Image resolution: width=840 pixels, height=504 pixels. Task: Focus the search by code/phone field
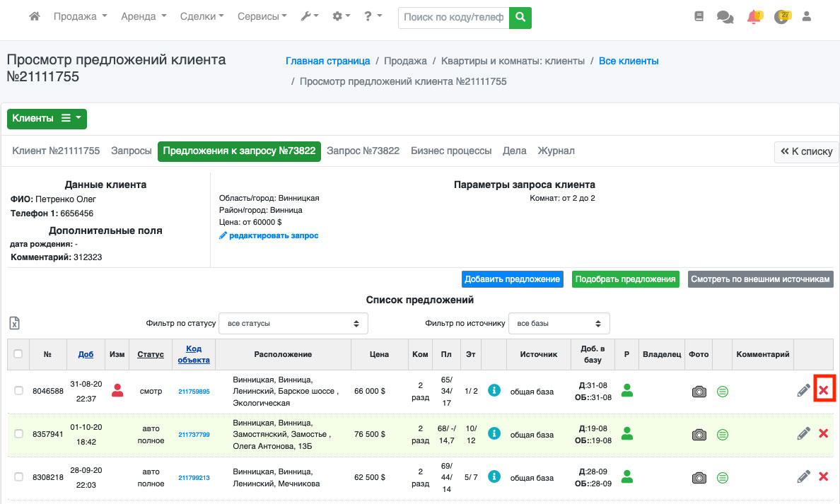[453, 18]
